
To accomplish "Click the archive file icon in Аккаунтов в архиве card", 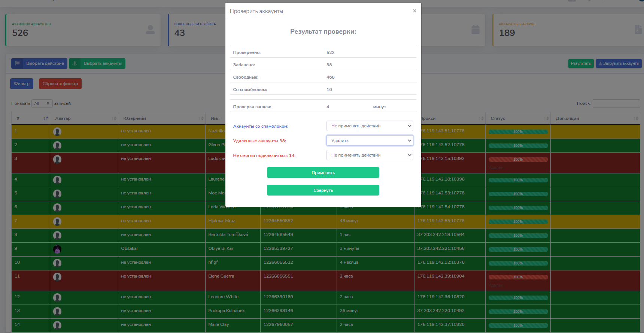I will point(638,30).
